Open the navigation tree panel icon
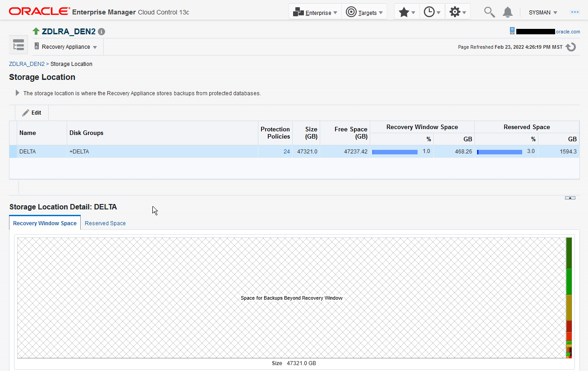The height and width of the screenshot is (371, 588). click(x=18, y=45)
